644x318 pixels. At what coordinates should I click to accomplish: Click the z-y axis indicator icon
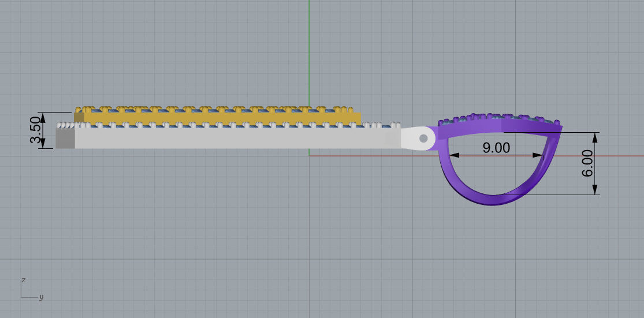click(32, 289)
